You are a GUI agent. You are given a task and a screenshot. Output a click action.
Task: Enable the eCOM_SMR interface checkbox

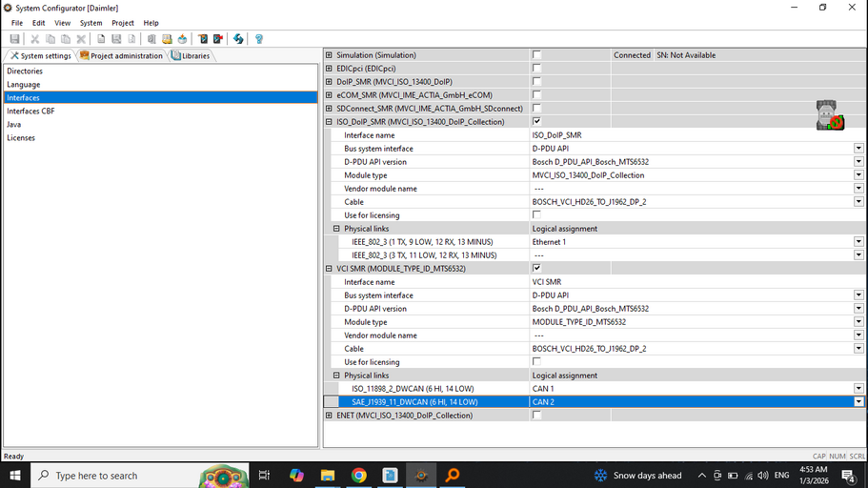pyautogui.click(x=536, y=94)
